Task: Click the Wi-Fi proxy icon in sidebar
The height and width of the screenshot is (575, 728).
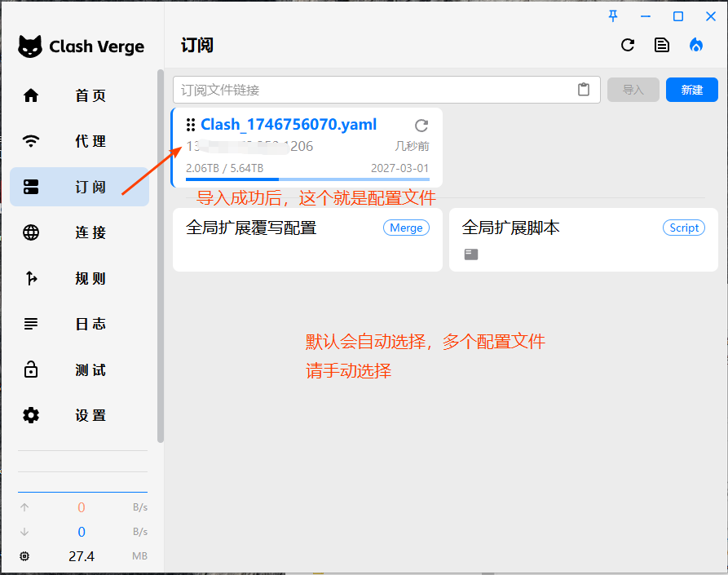Action: [x=31, y=141]
